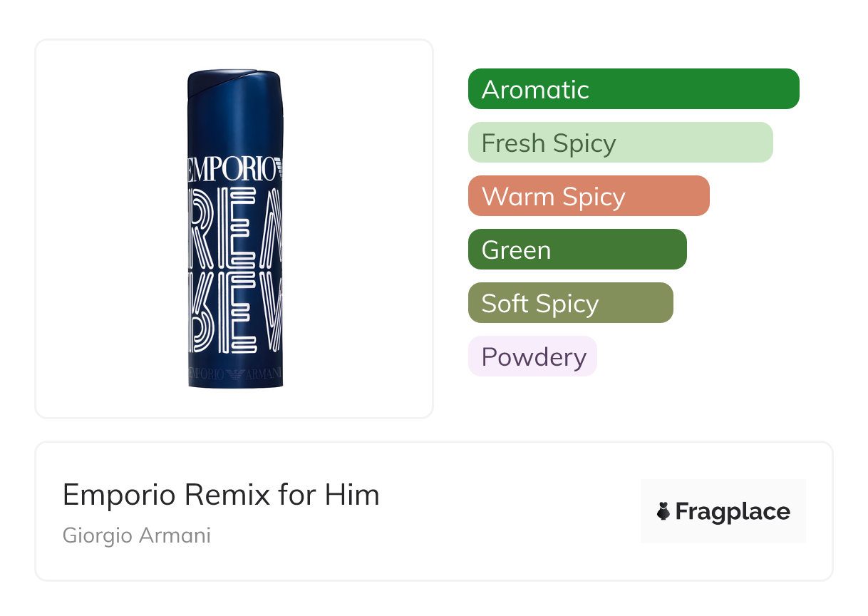
Task: Open the Giorgio Armani brand link
Action: pyautogui.click(x=137, y=535)
